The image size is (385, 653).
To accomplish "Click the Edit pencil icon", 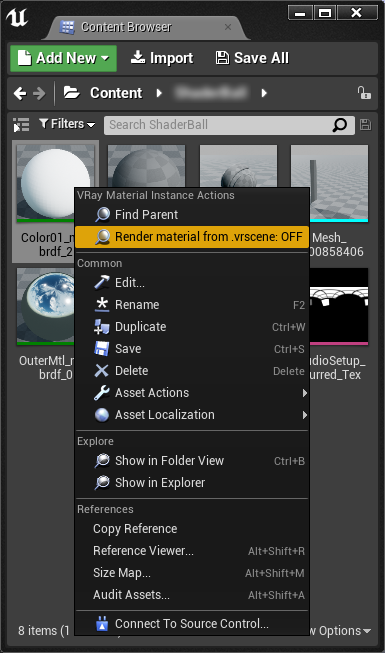I will pos(102,283).
